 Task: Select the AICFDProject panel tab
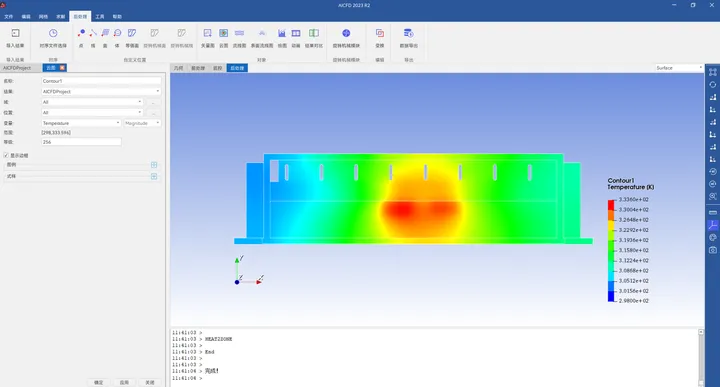coord(17,68)
